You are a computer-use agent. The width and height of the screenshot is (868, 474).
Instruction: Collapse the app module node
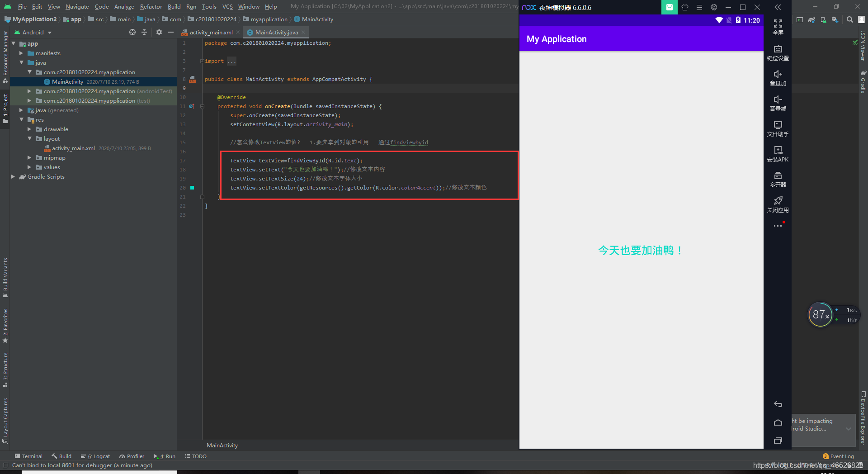coord(14,44)
